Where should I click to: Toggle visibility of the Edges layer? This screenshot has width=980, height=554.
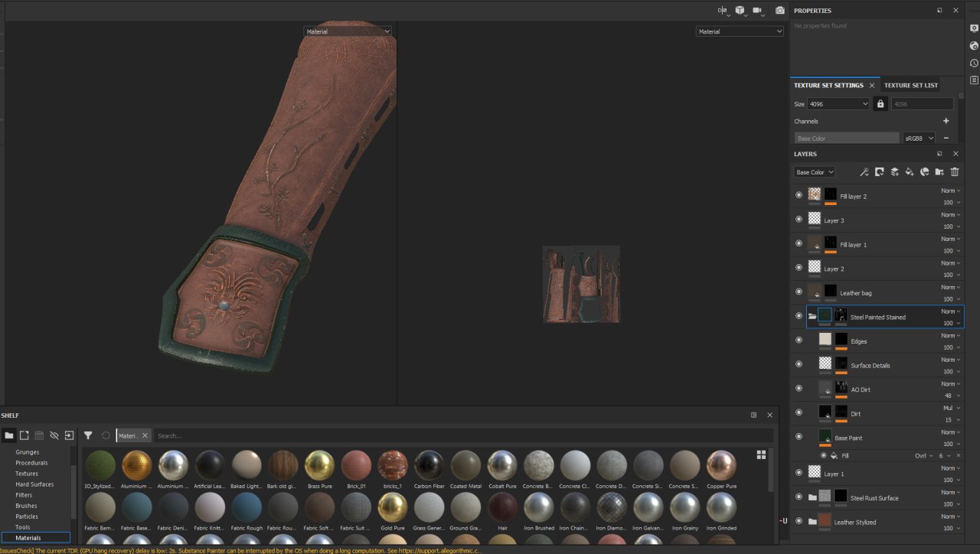click(x=799, y=340)
